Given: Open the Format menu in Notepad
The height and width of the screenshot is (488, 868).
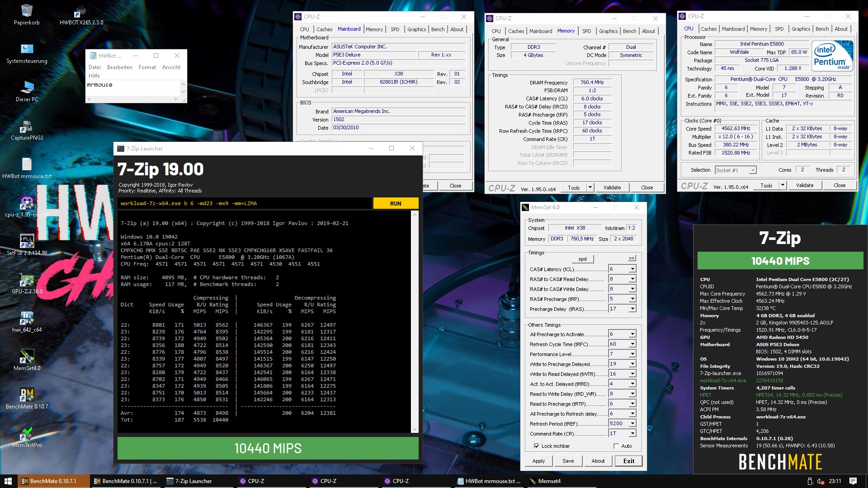Looking at the screenshot, I should pyautogui.click(x=147, y=67).
